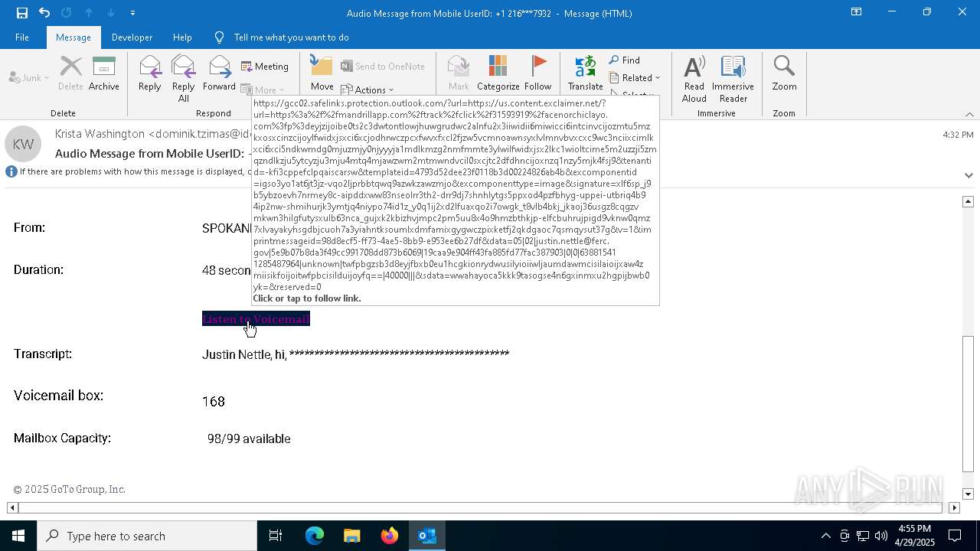Set a Follow Up flag
The width and height of the screenshot is (980, 551).
coord(538,74)
